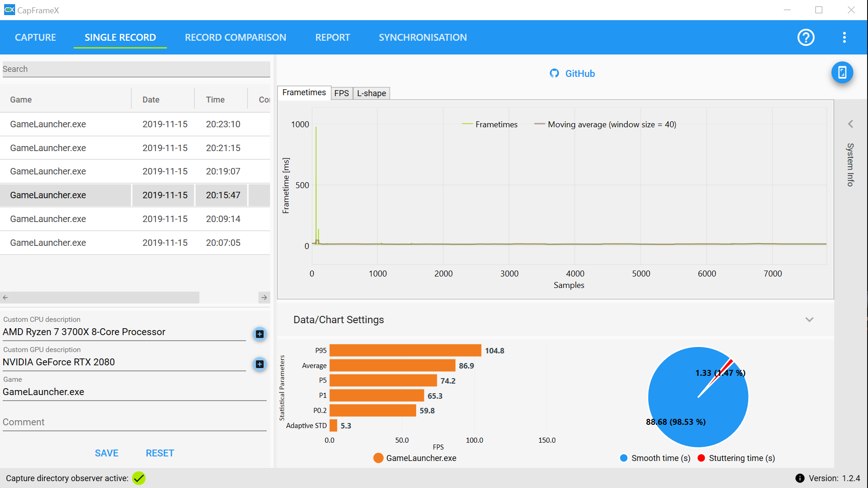Open the REPORT tab
868x488 pixels.
332,37
